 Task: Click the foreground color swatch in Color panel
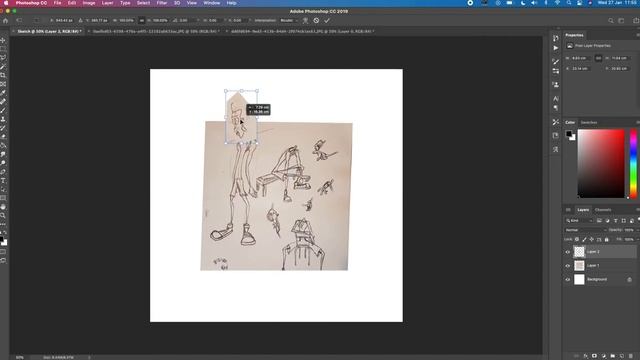pyautogui.click(x=569, y=133)
